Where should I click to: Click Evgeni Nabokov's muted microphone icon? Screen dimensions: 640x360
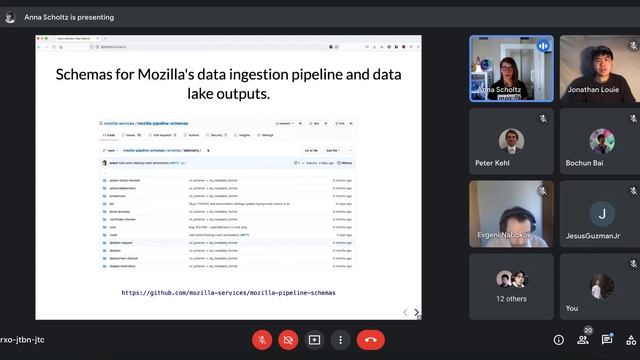543,191
